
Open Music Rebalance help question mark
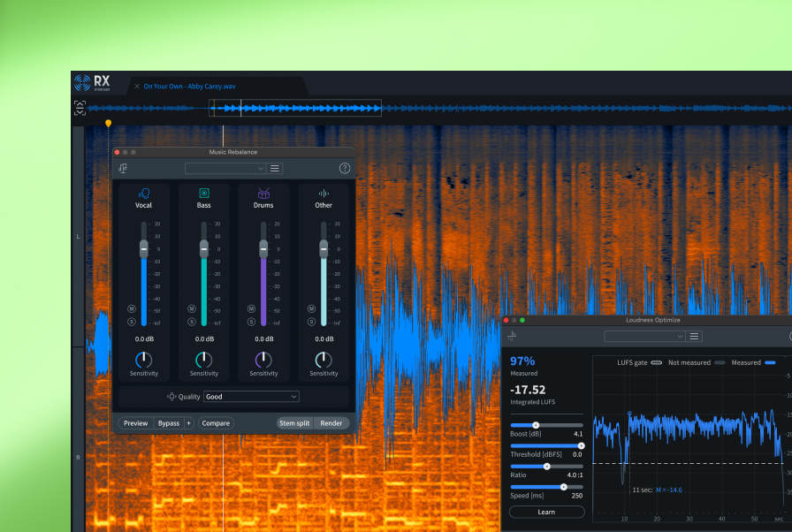coord(345,168)
